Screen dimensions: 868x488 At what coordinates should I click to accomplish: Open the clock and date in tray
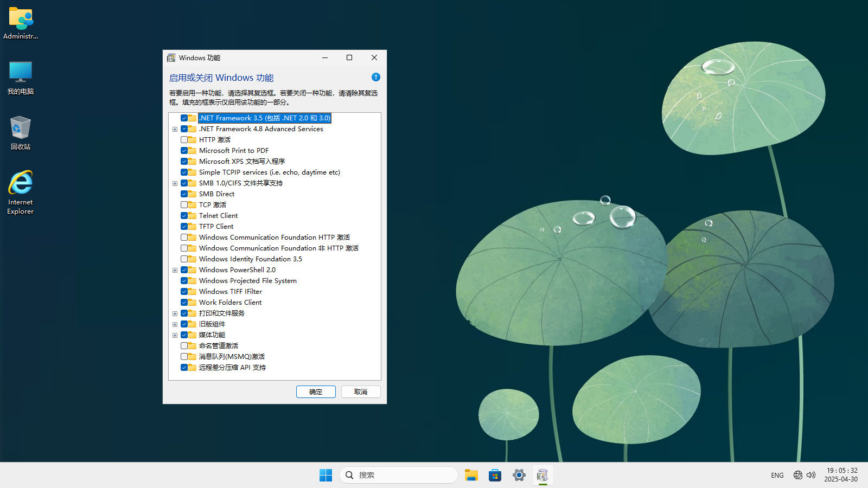point(841,475)
